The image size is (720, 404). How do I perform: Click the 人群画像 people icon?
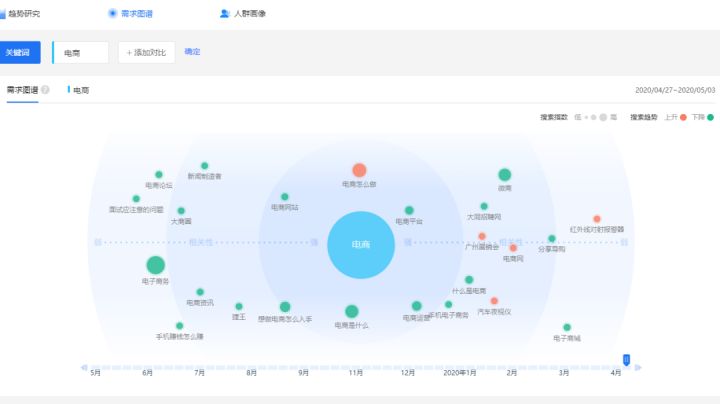[224, 14]
